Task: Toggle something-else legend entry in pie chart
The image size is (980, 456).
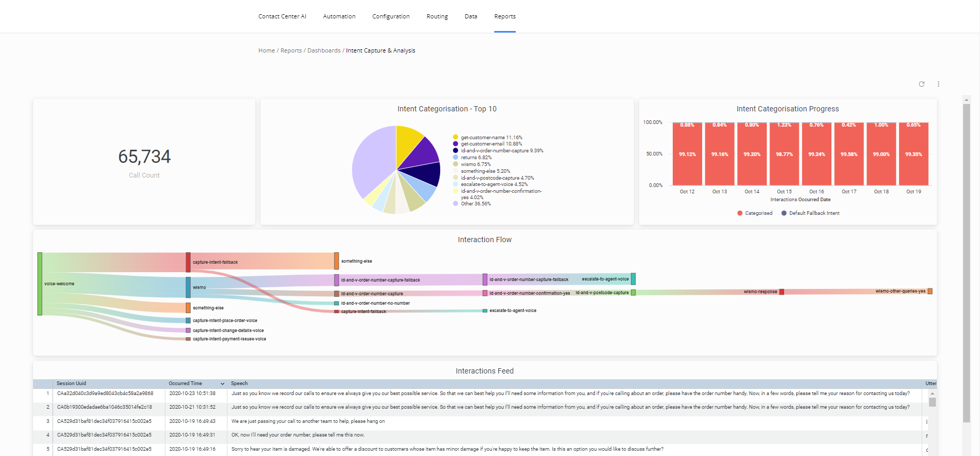Action: click(x=482, y=171)
